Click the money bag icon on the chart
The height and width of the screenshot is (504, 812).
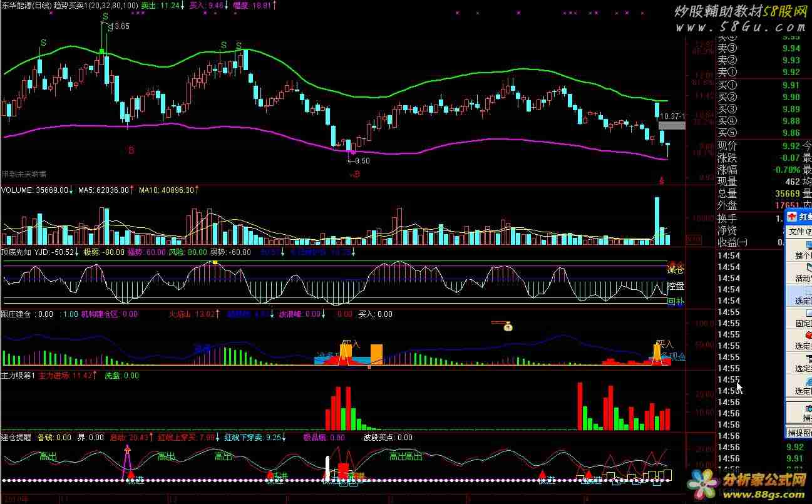(x=508, y=326)
